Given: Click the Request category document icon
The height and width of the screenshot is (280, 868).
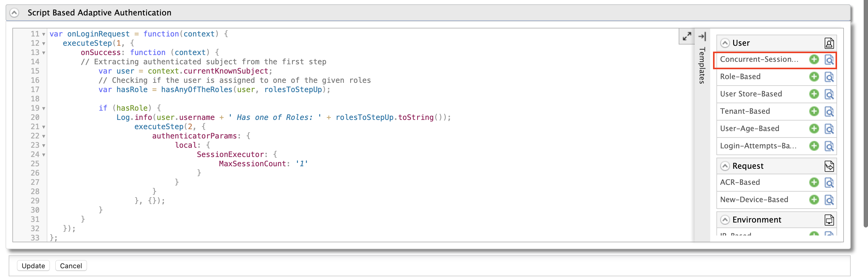Looking at the screenshot, I should (829, 166).
